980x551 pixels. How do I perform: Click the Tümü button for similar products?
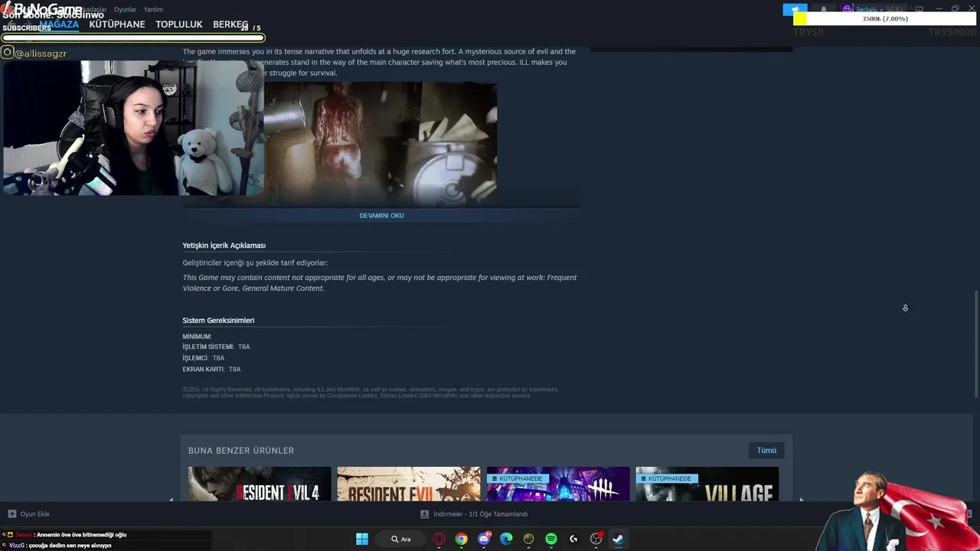[766, 450]
